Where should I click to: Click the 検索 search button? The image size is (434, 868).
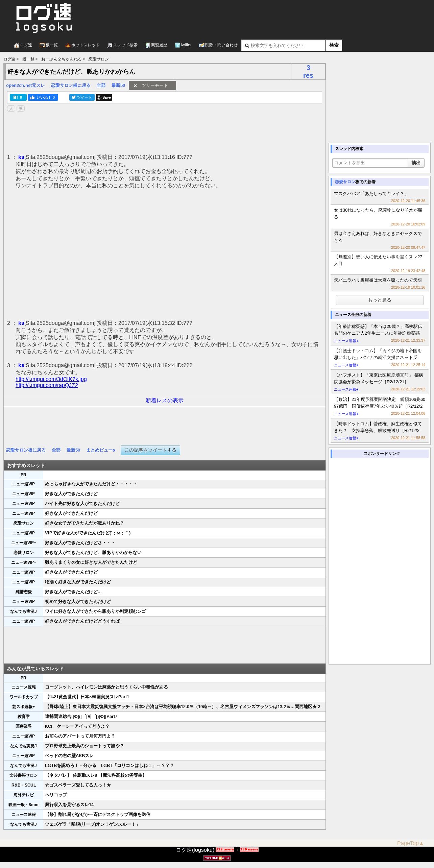(334, 45)
